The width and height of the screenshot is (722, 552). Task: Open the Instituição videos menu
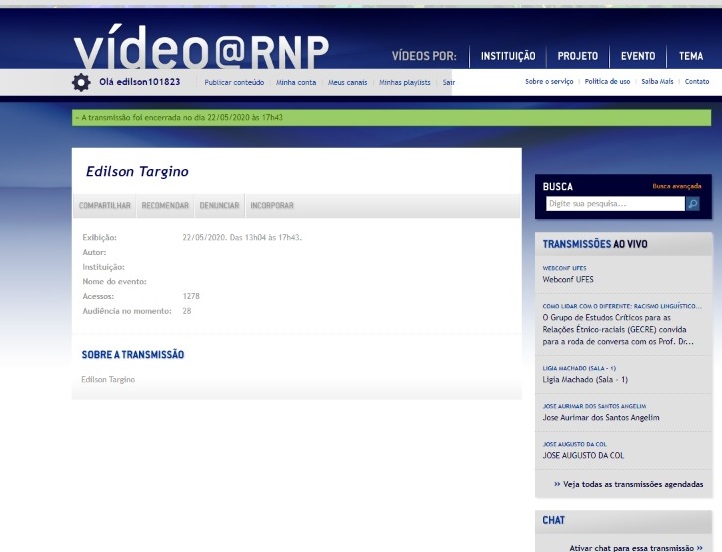click(508, 56)
